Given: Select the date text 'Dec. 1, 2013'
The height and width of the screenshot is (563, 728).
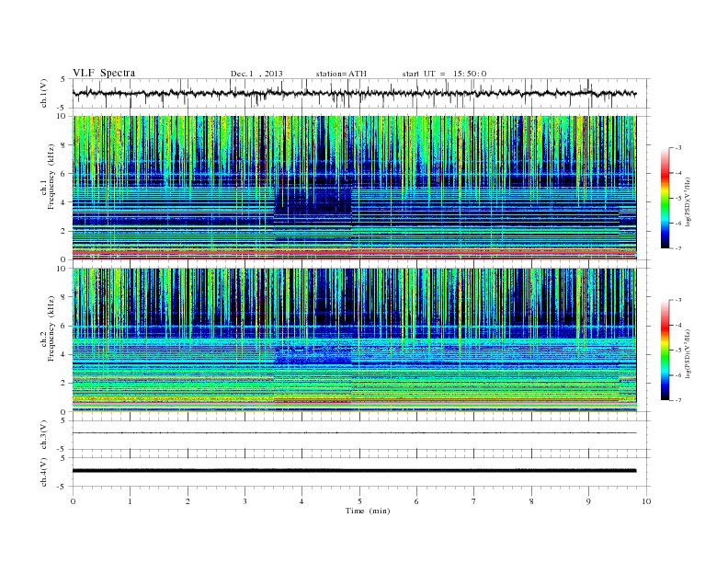Looking at the screenshot, I should click(256, 74).
